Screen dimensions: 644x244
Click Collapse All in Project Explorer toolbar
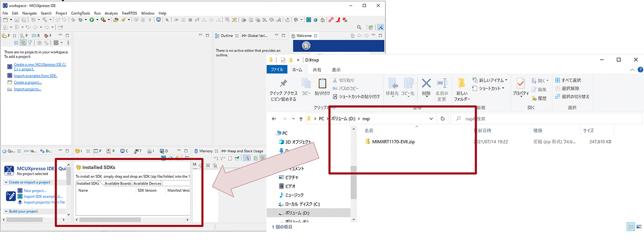(x=16, y=43)
